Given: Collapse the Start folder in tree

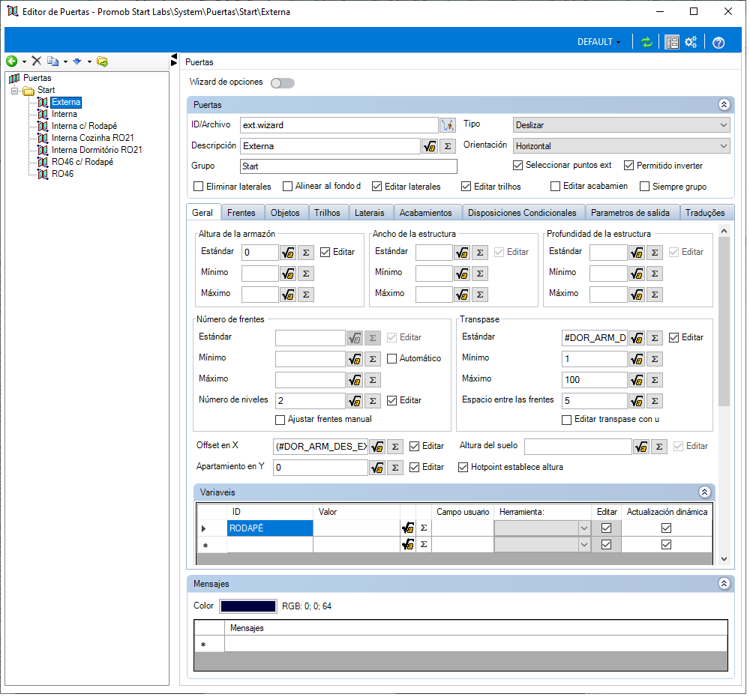Looking at the screenshot, I should coord(14,90).
